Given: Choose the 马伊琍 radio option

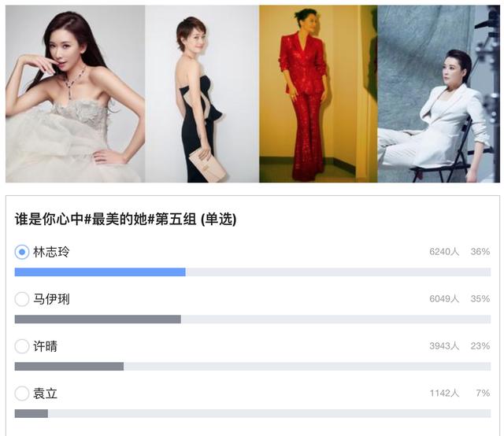Looking at the screenshot, I should click(x=22, y=299).
